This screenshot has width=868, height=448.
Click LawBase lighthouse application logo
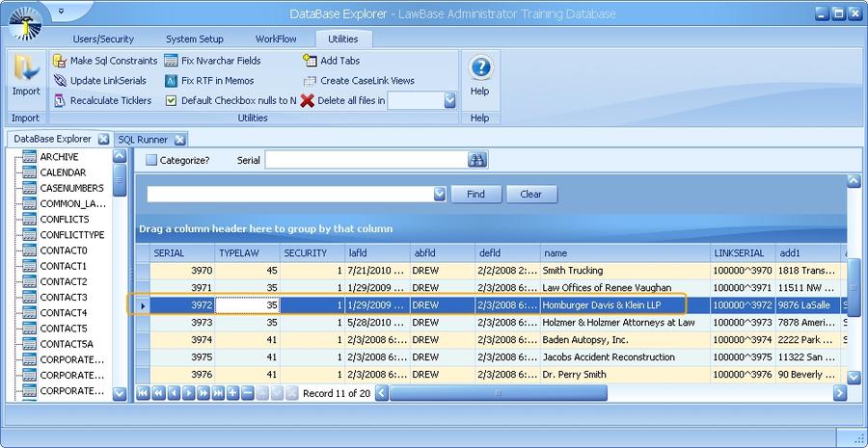[25, 23]
